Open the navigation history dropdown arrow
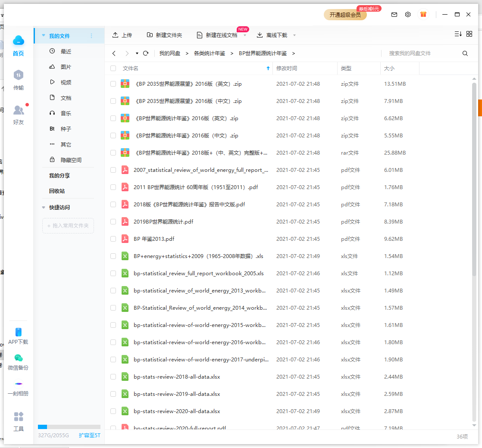This screenshot has width=482, height=448. 137,53
